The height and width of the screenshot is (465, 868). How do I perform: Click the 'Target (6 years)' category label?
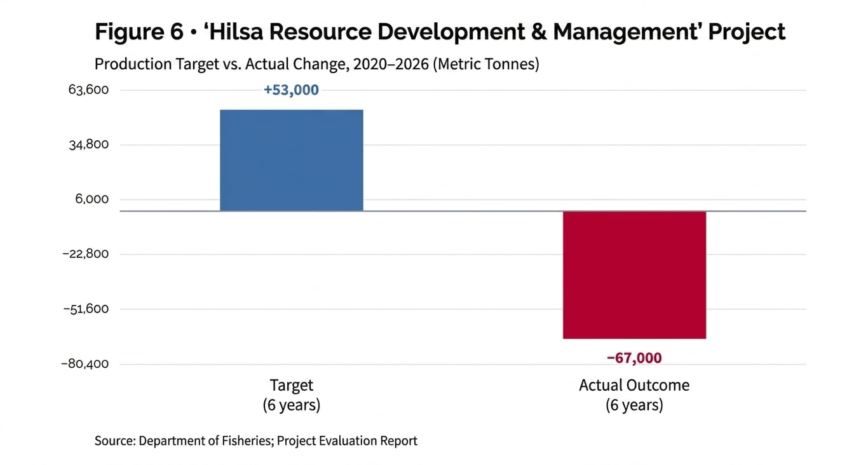(x=292, y=395)
